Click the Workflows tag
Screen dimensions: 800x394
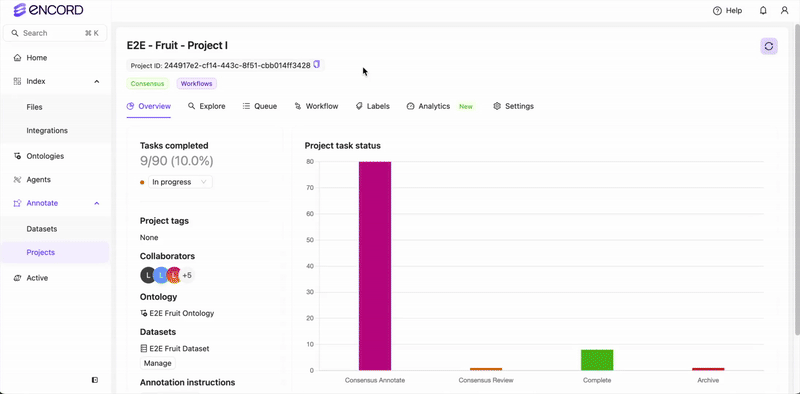coord(197,83)
